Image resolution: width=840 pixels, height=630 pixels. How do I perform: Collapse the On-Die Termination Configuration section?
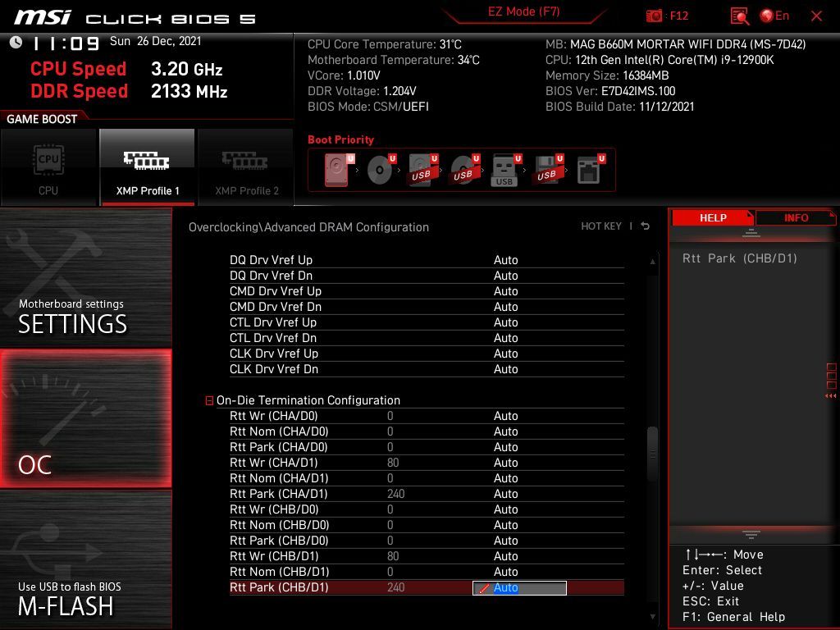point(210,401)
